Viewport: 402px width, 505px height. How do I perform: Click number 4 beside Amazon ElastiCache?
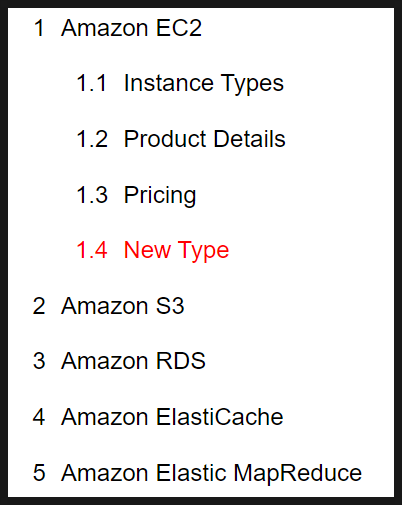click(x=39, y=417)
